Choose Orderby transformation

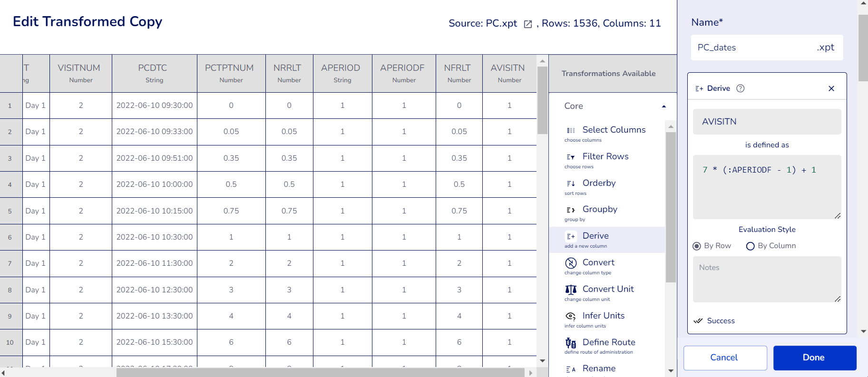[606, 187]
